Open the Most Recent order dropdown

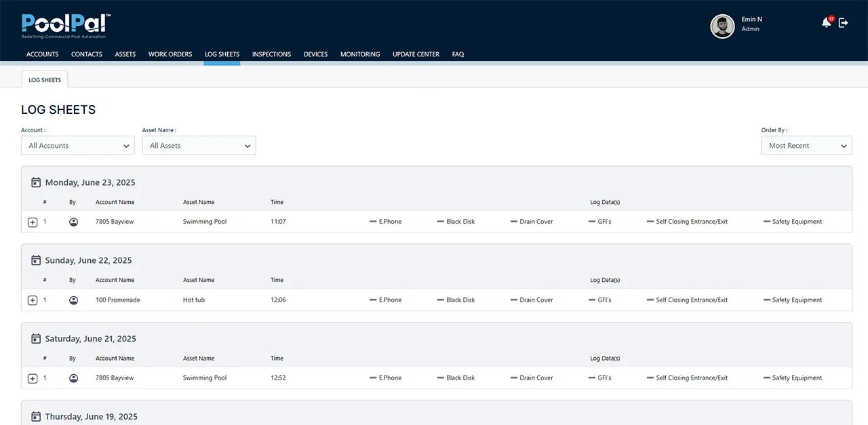(806, 146)
